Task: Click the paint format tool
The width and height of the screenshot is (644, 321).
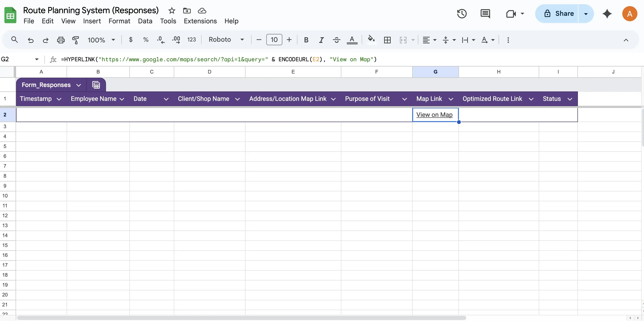Action: tap(76, 40)
